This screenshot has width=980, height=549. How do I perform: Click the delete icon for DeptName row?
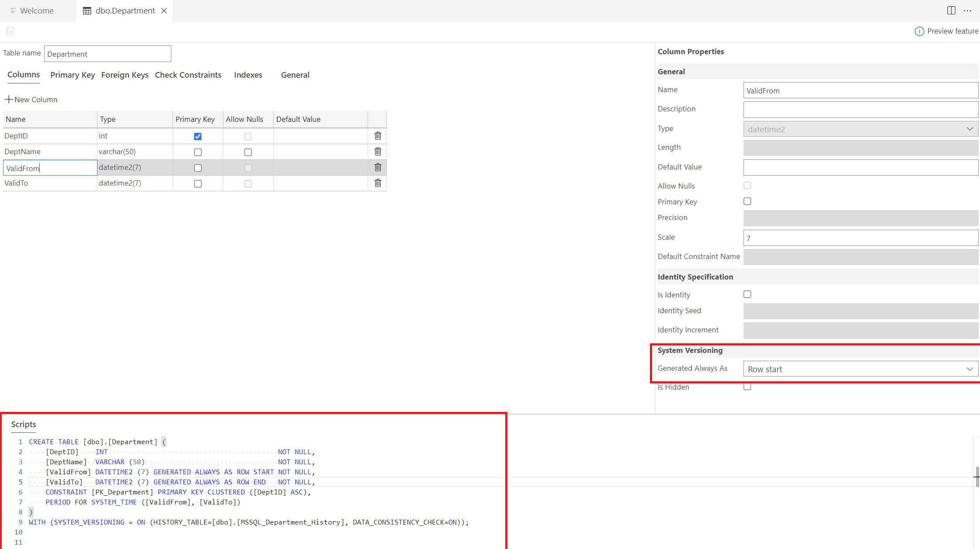tap(378, 151)
